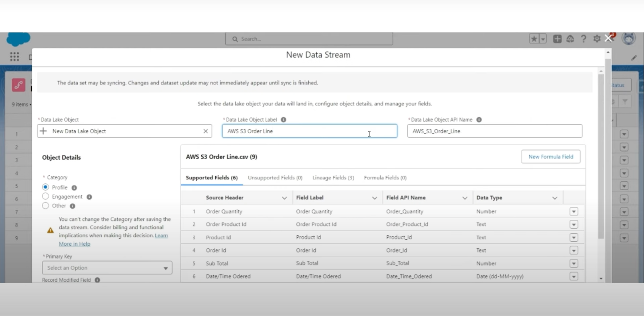Show info tooltip for Data Lake Object API Name
The width and height of the screenshot is (644, 316).
click(x=479, y=120)
